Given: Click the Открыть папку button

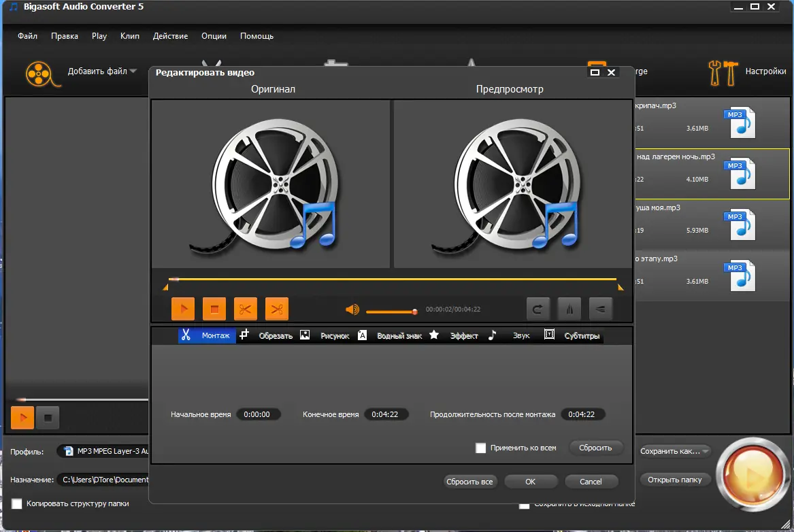Looking at the screenshot, I should 674,480.
